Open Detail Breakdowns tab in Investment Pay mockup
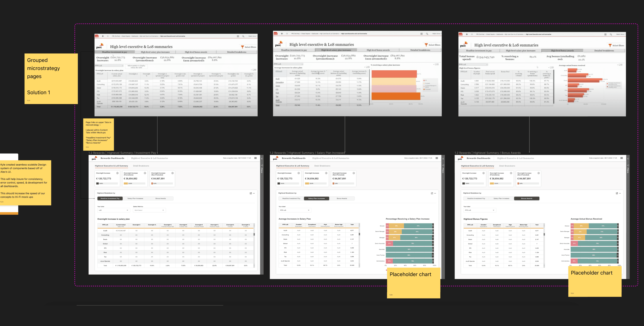The width and height of the screenshot is (644, 326). click(x=141, y=166)
